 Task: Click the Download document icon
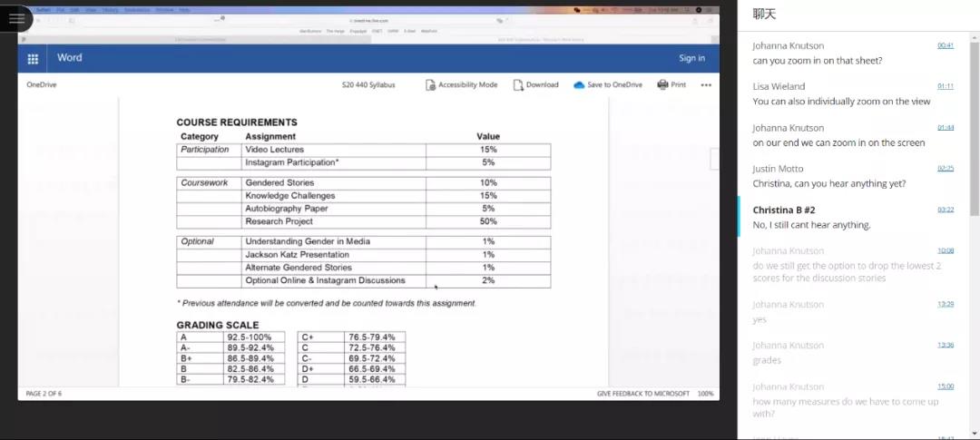pyautogui.click(x=518, y=85)
